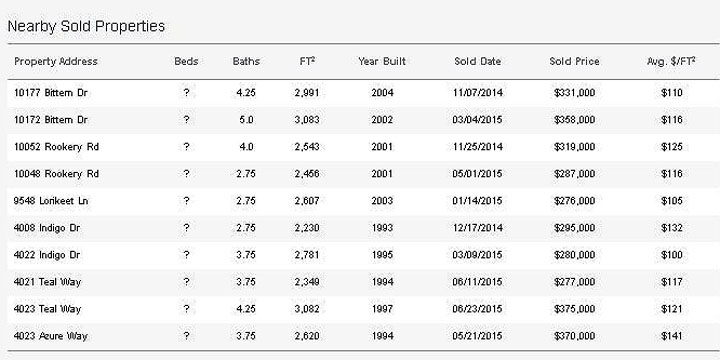The height and width of the screenshot is (360, 720).
Task: Click the Nearby Sold Properties heading
Action: pyautogui.click(x=86, y=26)
